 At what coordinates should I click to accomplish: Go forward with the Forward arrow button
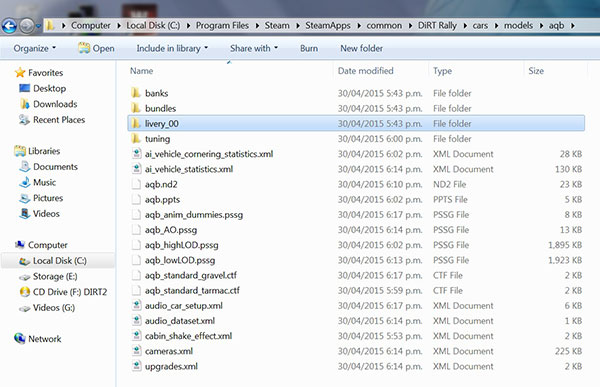[x=27, y=26]
